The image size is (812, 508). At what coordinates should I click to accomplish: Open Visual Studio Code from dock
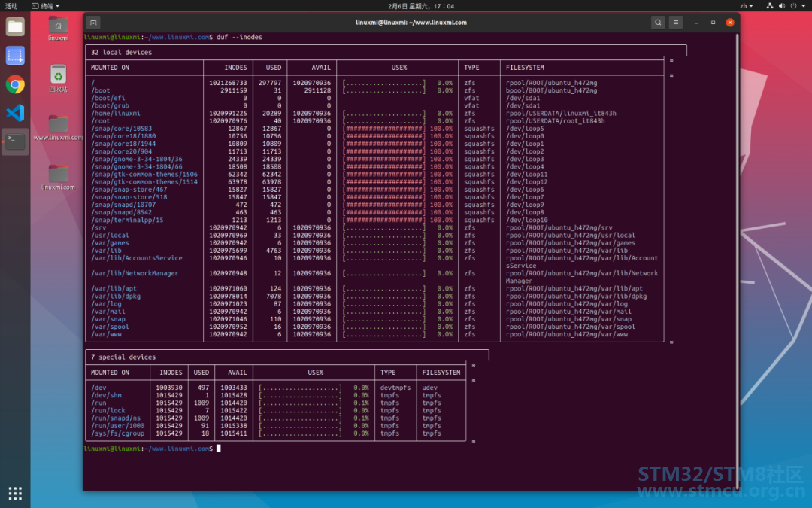point(15,112)
